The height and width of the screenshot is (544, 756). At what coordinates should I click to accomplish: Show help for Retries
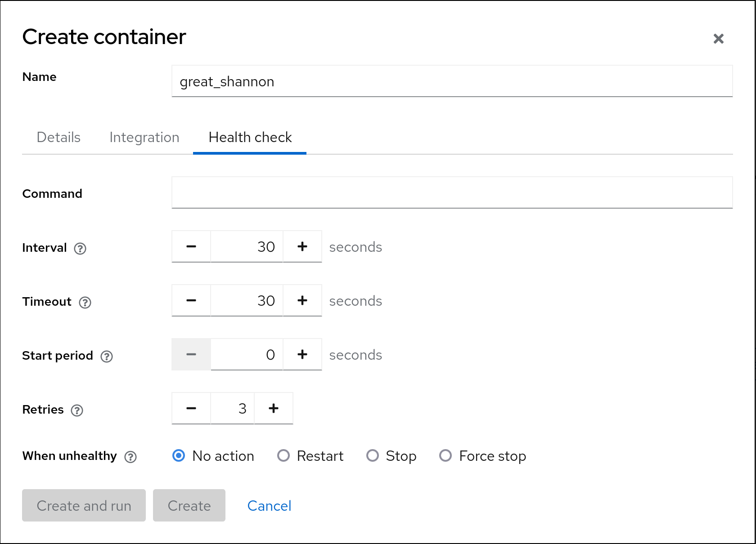(x=77, y=410)
